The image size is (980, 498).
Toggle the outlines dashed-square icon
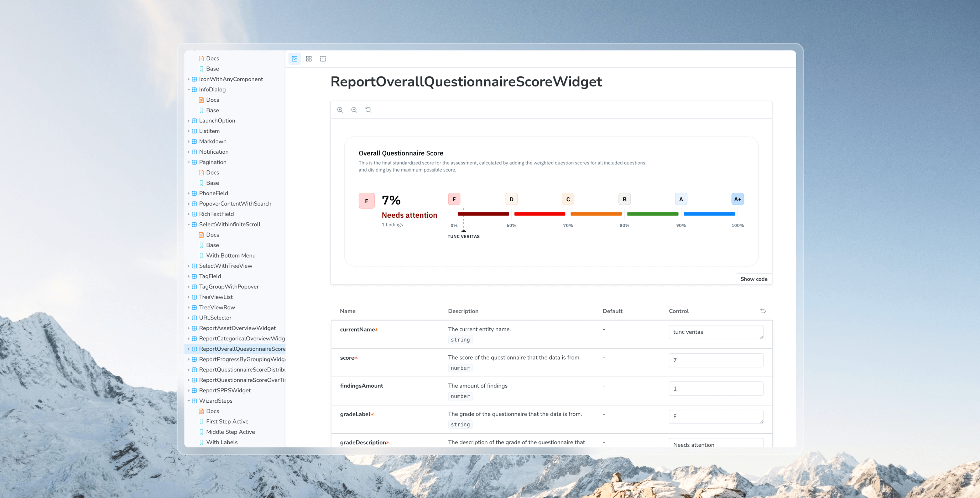tap(323, 59)
